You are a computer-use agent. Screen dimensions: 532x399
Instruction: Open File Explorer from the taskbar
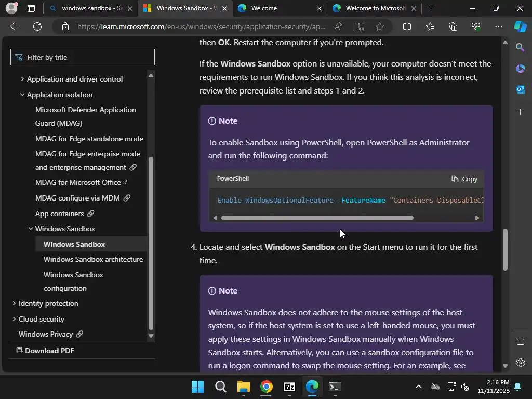point(243,387)
